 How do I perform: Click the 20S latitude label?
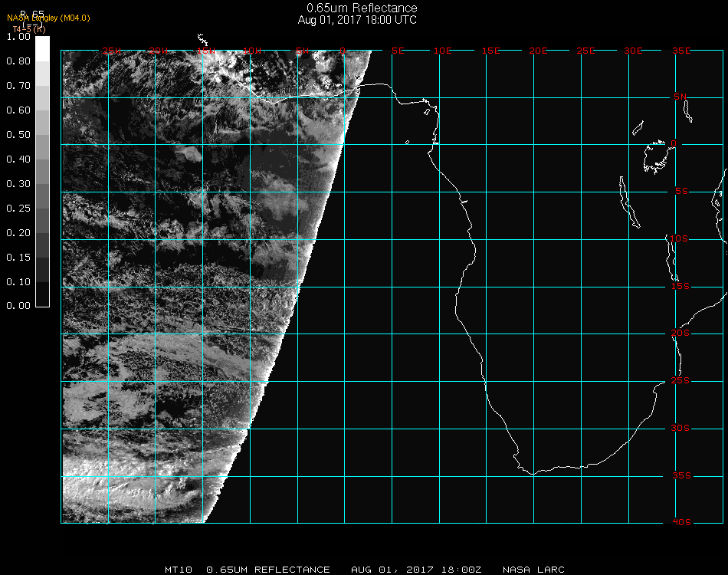[680, 333]
